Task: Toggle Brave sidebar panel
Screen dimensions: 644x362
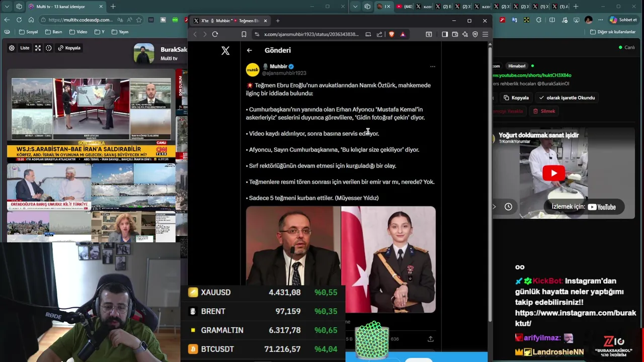Action: pyautogui.click(x=445, y=34)
